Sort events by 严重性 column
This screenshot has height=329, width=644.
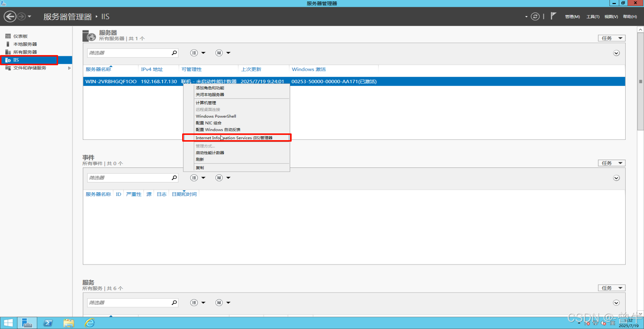134,194
